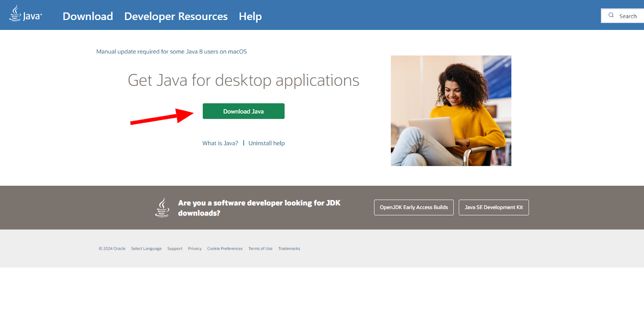
Task: Open the Privacy footer link
Action: (195, 249)
